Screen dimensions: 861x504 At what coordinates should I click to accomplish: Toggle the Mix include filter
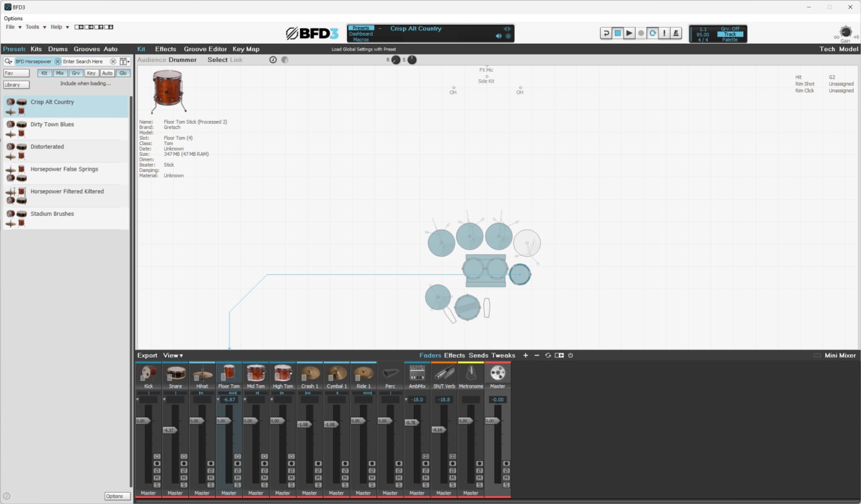tap(60, 73)
